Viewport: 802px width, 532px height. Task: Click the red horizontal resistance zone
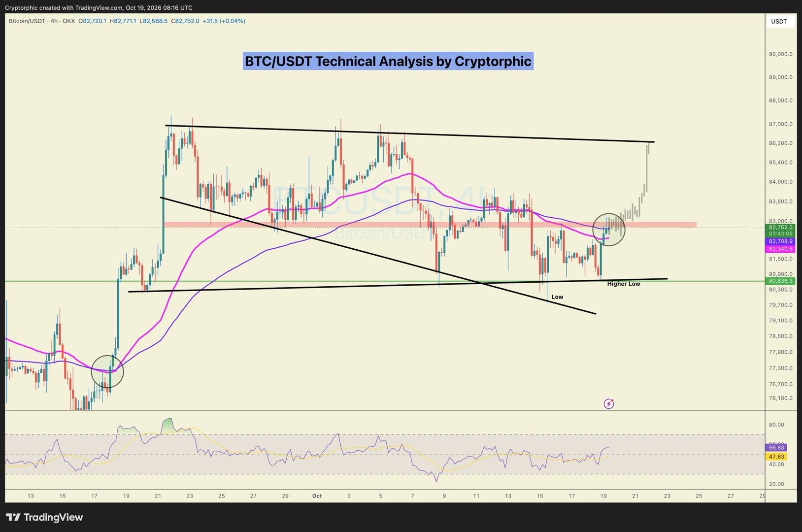[x=430, y=225]
